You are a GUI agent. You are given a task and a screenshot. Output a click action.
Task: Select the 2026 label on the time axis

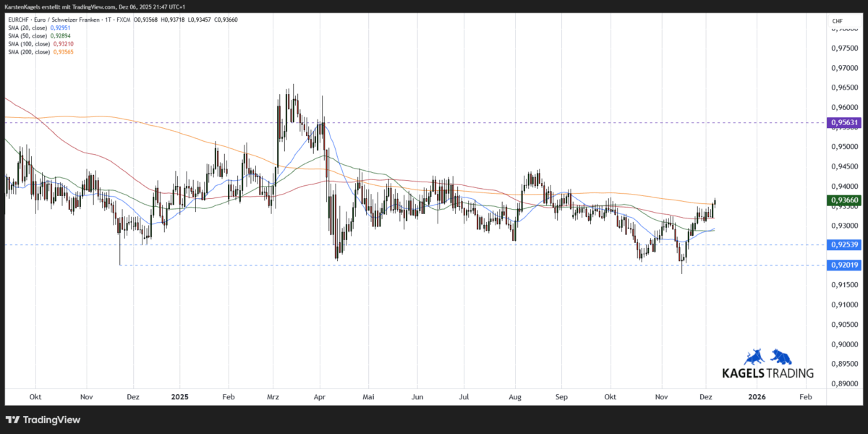click(757, 397)
